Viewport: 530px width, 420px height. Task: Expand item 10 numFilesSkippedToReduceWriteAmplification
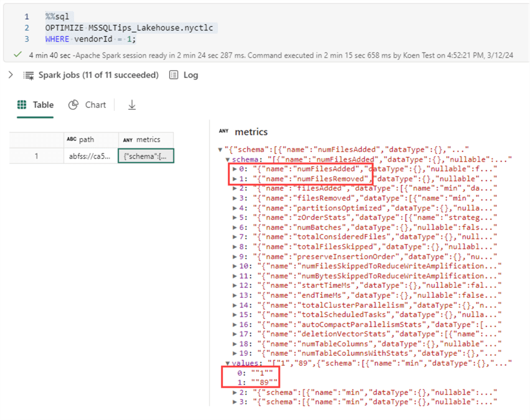point(235,266)
